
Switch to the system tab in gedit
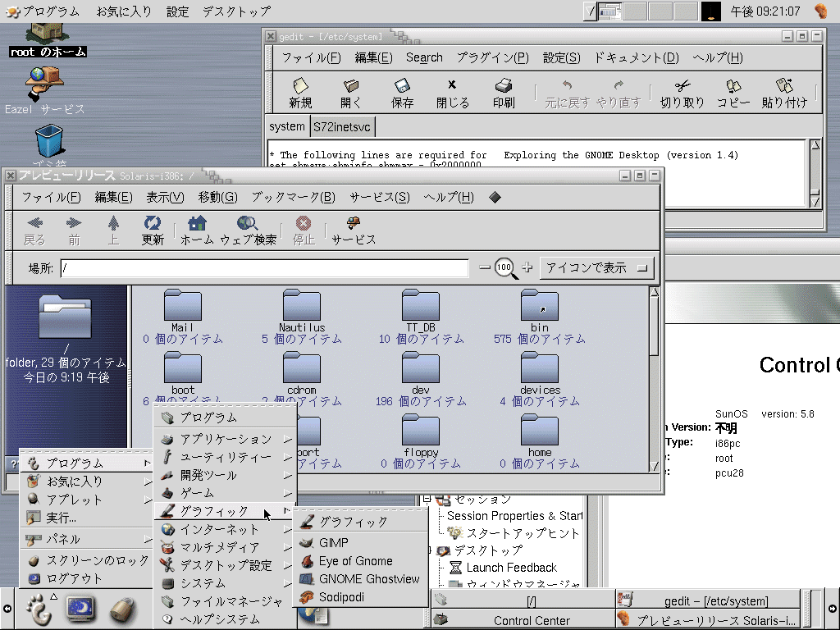tap(286, 126)
